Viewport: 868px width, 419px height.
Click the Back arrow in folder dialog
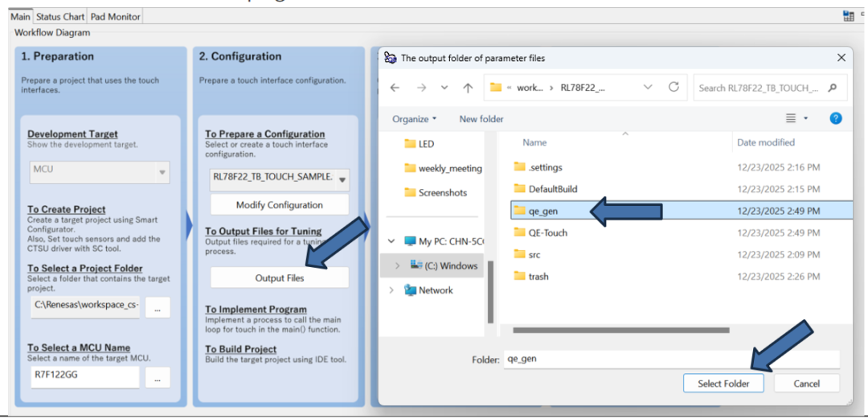click(x=395, y=88)
